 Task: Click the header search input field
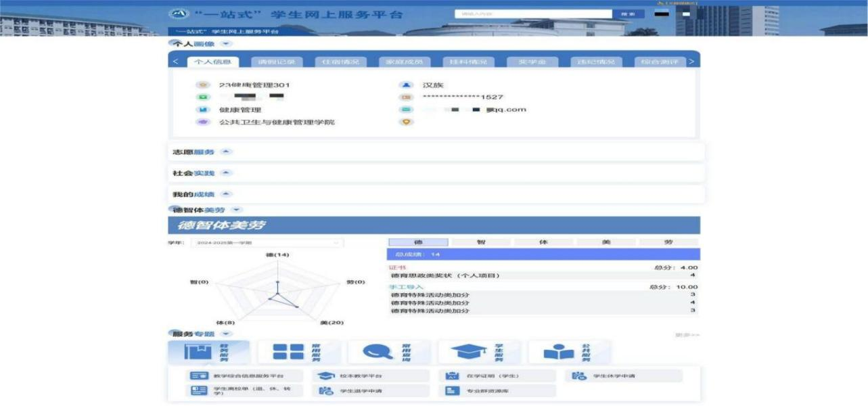[532, 14]
